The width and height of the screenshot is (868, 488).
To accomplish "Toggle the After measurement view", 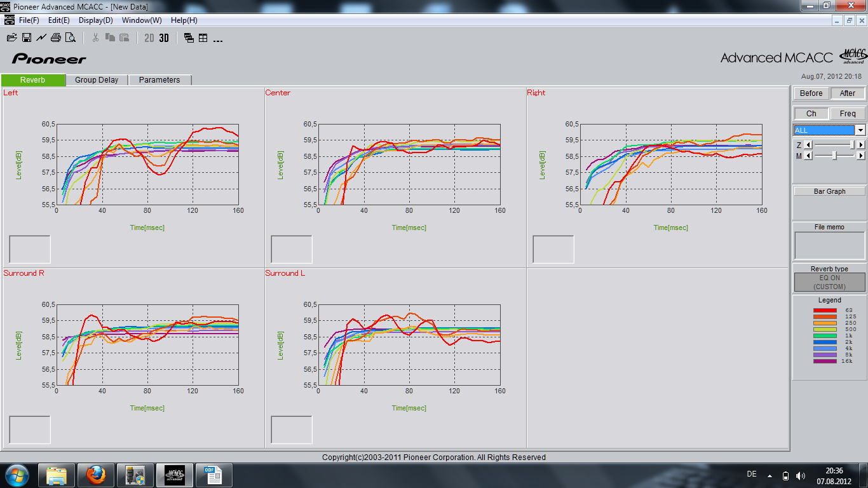I will (848, 93).
